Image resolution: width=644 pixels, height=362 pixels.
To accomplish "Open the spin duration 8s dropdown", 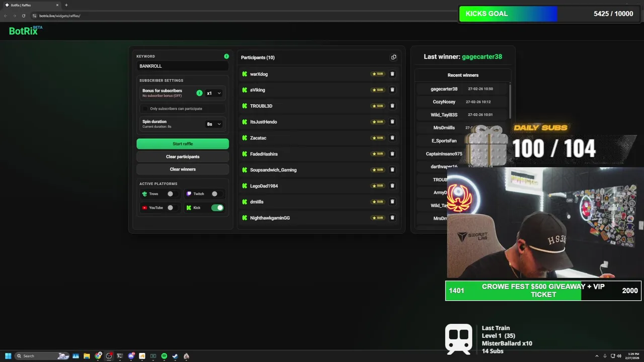I will click(214, 124).
